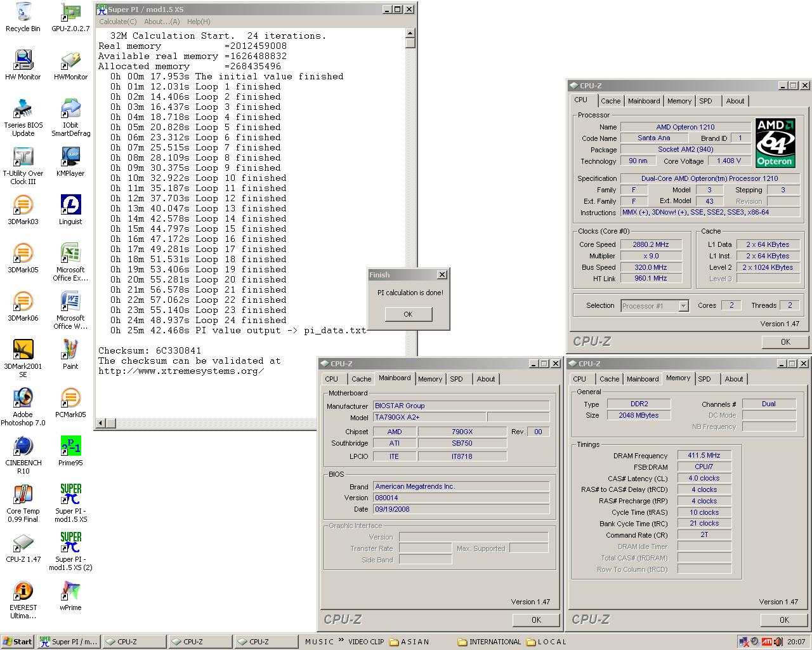
Task: Launch GPU-Z.0.2.7 from the desktop
Action: click(x=70, y=17)
